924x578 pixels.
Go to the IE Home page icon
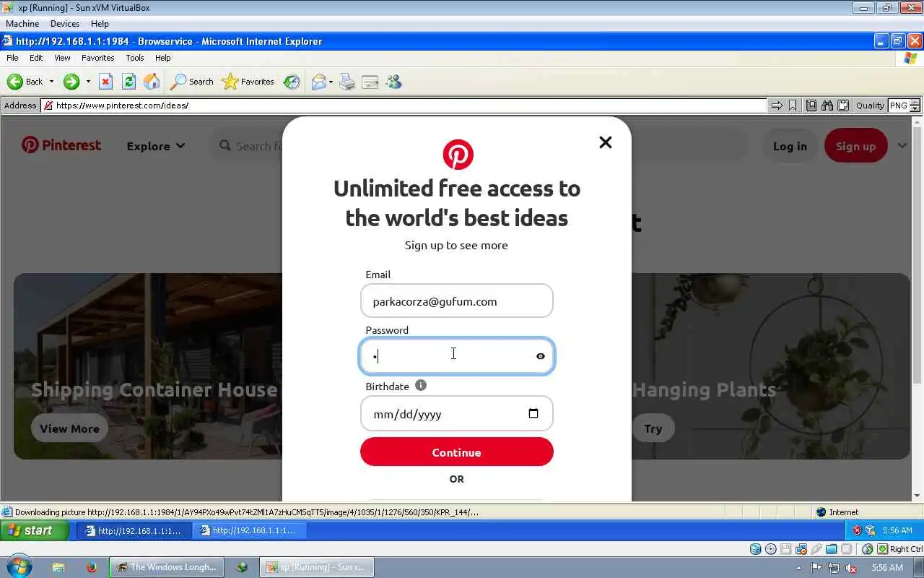[152, 82]
